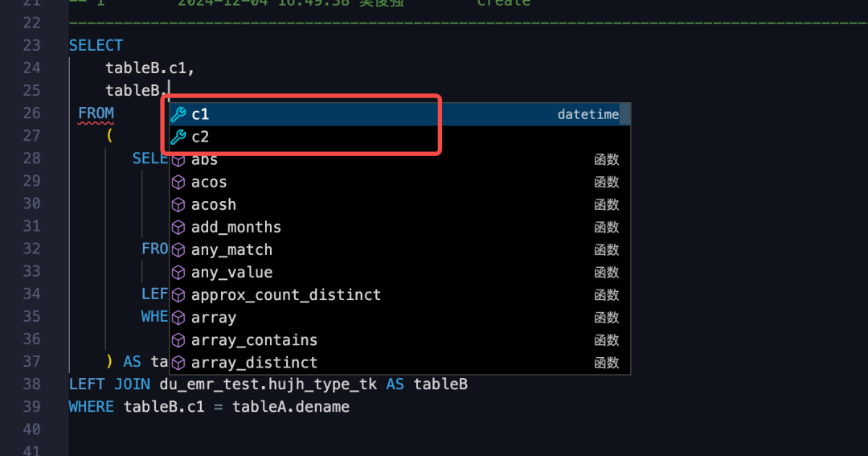The width and height of the screenshot is (868, 456).
Task: Click line number 38 in the gutter
Action: click(31, 384)
